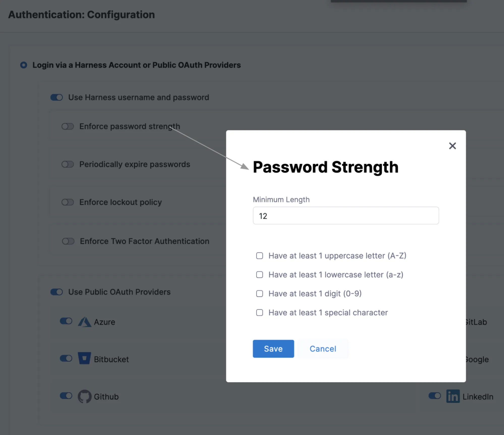The width and height of the screenshot is (504, 435).
Task: Enable Have at least 1 digit requirement
Action: (x=259, y=293)
